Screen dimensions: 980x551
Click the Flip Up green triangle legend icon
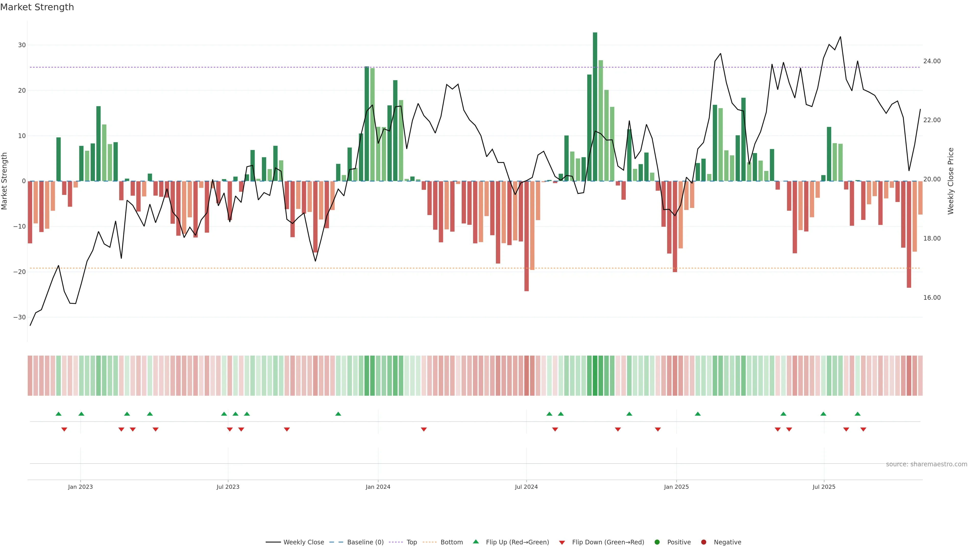[475, 542]
